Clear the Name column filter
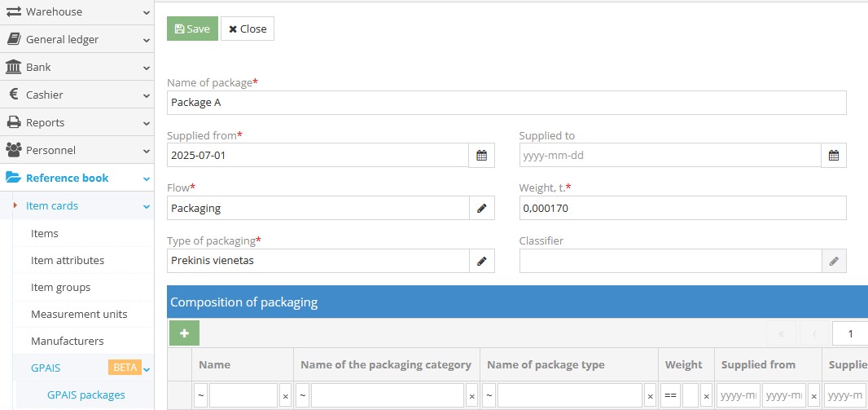The height and width of the screenshot is (410, 868). click(285, 396)
